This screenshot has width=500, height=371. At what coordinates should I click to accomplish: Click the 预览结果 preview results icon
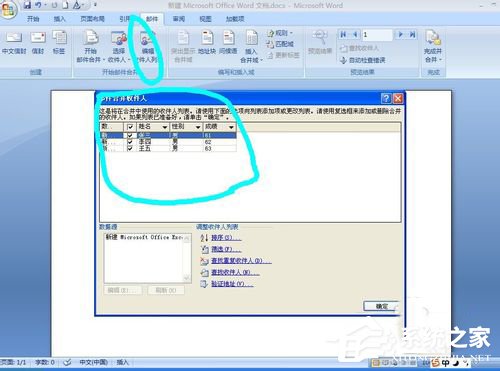320,37
